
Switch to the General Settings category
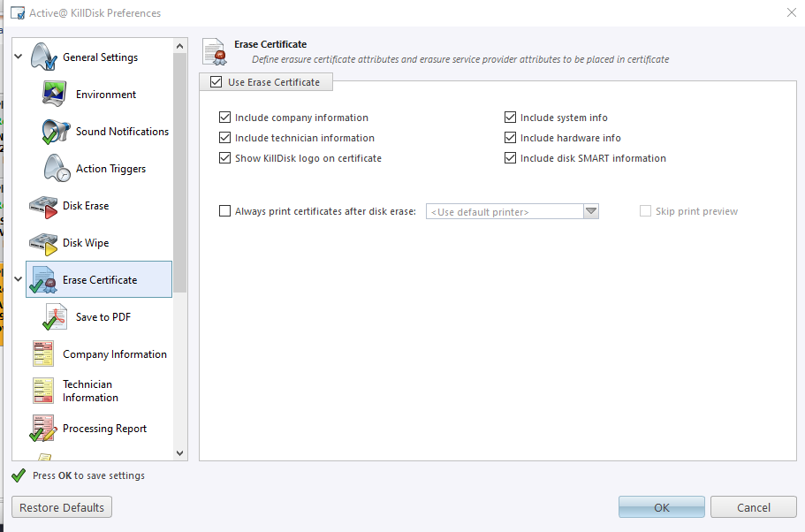click(98, 57)
